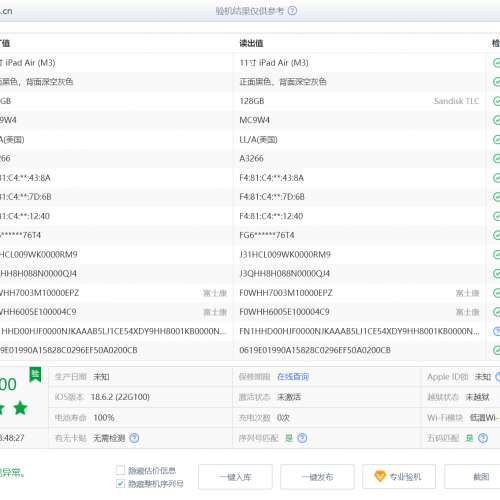Screen dimensions: 500x500
Task: Click the green check icon in the A3266 row
Action: 496,158
